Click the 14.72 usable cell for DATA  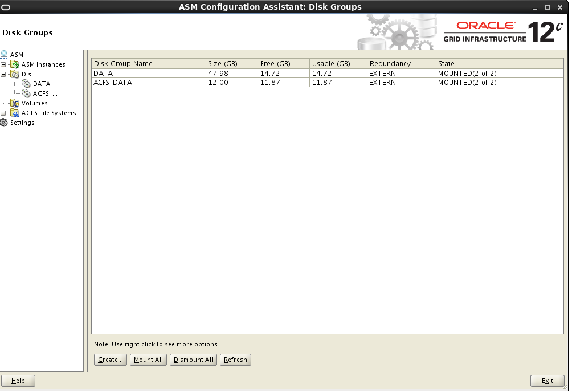click(x=338, y=73)
